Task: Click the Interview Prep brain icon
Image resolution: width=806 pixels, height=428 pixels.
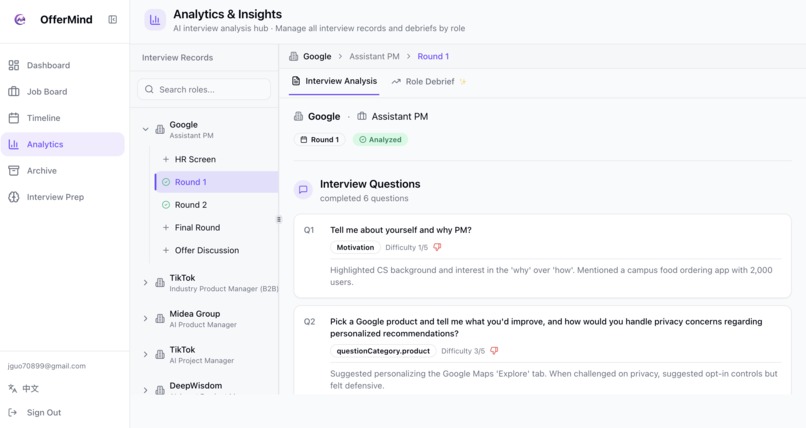Action: [x=14, y=197]
